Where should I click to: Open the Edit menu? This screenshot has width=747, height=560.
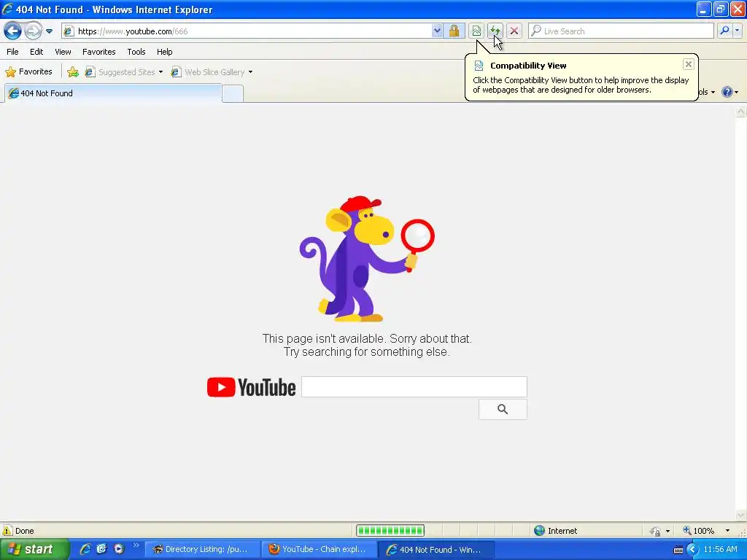(36, 52)
